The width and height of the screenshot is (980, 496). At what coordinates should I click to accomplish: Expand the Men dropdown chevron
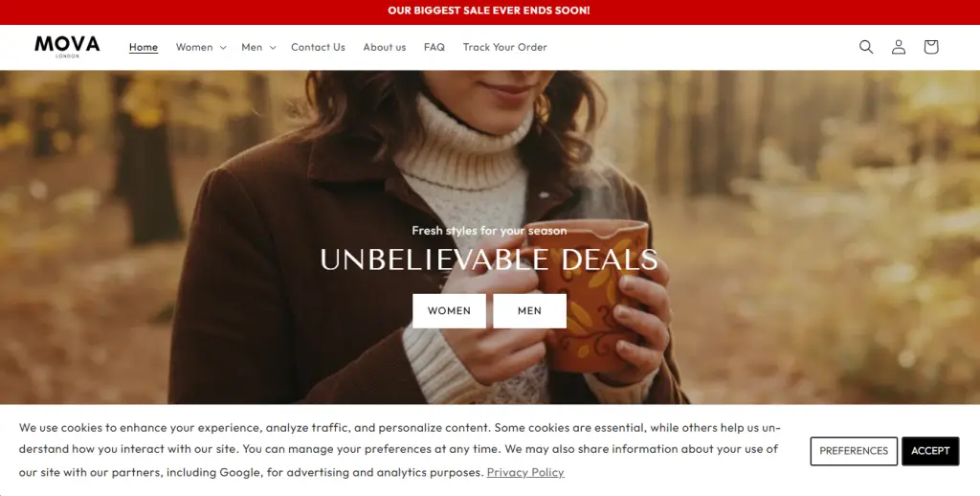(273, 48)
